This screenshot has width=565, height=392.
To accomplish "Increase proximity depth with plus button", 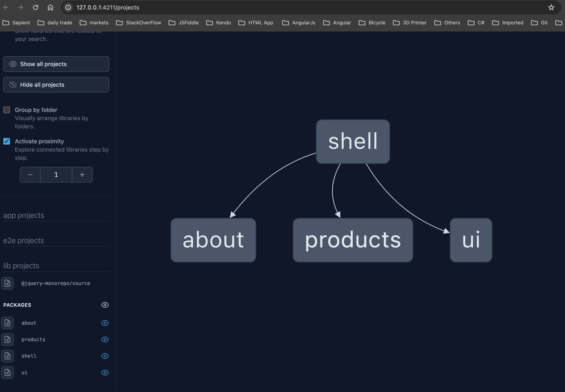I will (82, 175).
